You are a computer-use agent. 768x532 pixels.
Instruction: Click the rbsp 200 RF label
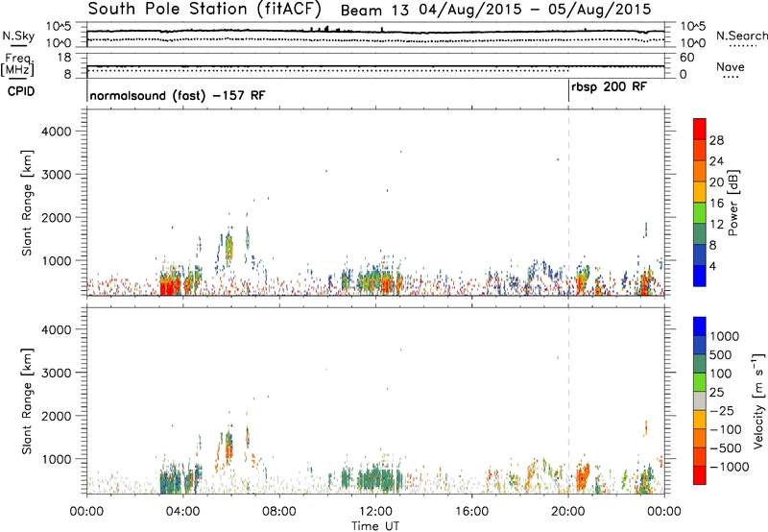609,87
